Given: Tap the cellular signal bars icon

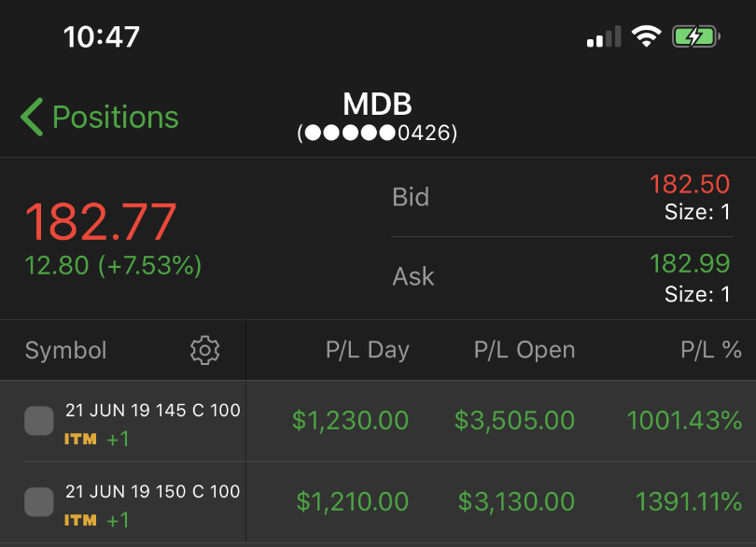Looking at the screenshot, I should pos(604,37).
